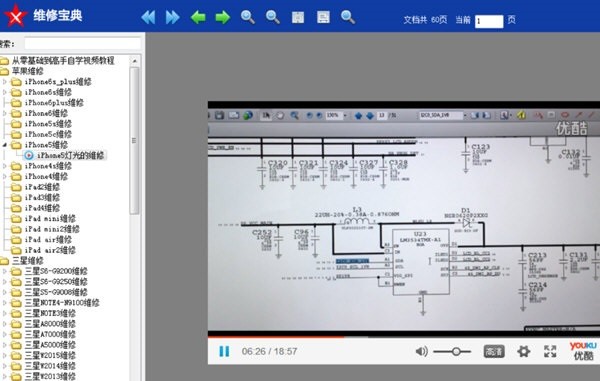Click tree panel scroll-up arrow
The image size is (600, 381).
(x=134, y=61)
